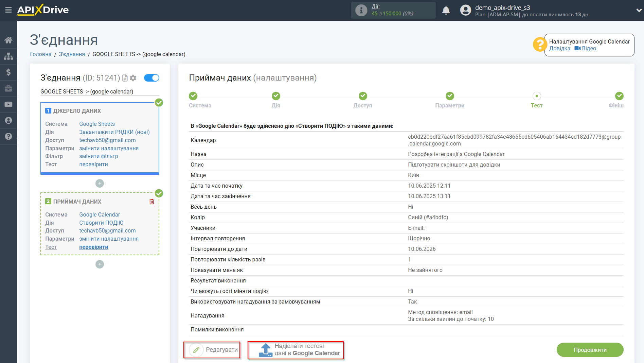Image resolution: width=644 pixels, height=363 pixels.
Task: Open the billing dollar sidebar icon
Action: click(x=8, y=72)
